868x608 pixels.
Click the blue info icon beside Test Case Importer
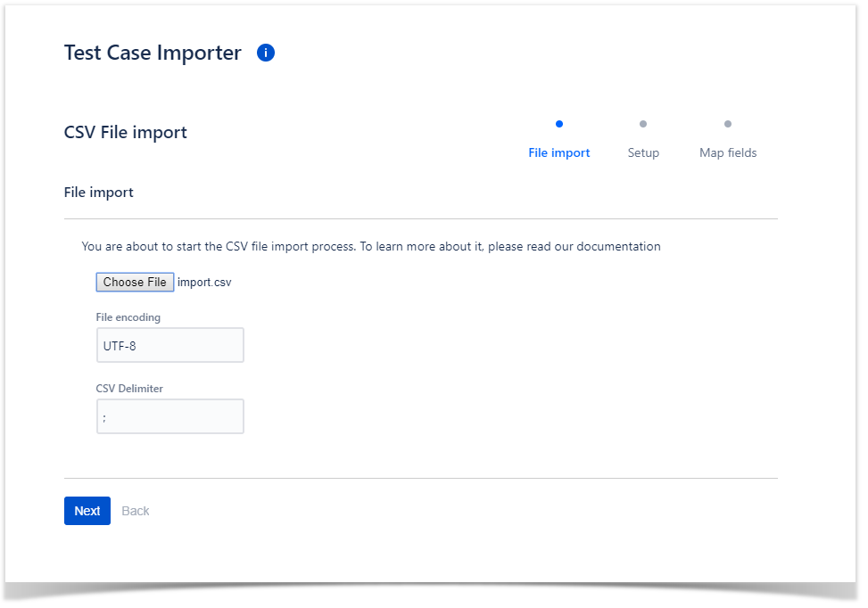(266, 53)
